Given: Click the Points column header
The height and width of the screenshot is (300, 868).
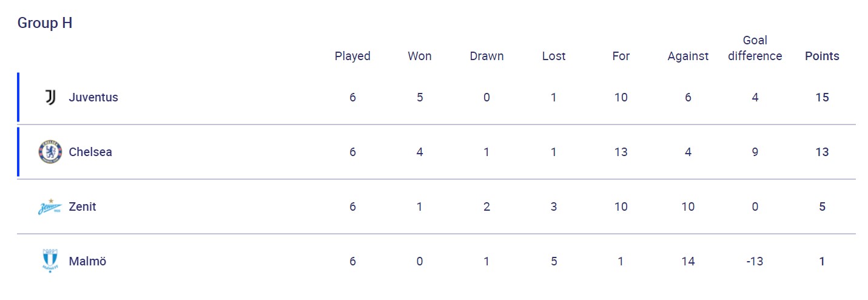Looking at the screenshot, I should coord(822,56).
